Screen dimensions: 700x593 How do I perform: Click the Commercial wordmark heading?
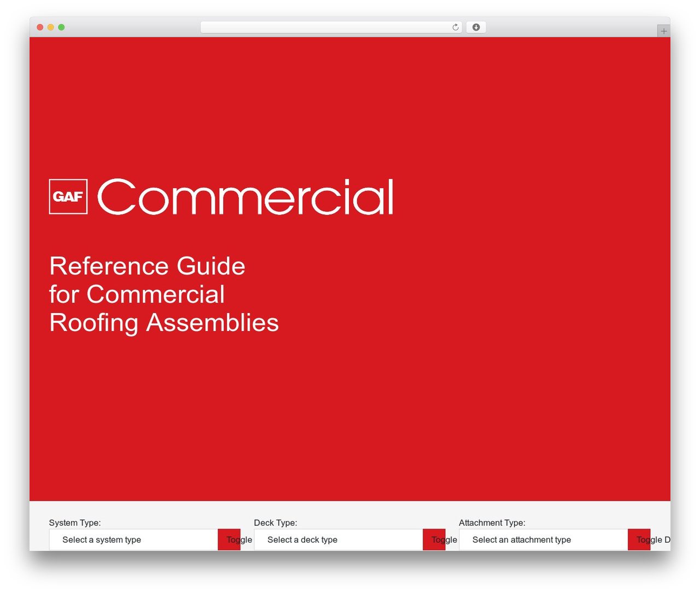click(x=246, y=197)
